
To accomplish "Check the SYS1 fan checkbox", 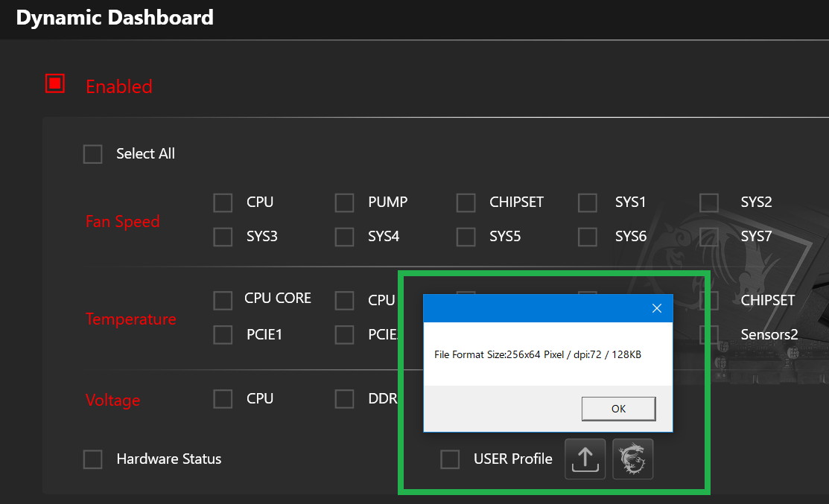I will click(588, 202).
